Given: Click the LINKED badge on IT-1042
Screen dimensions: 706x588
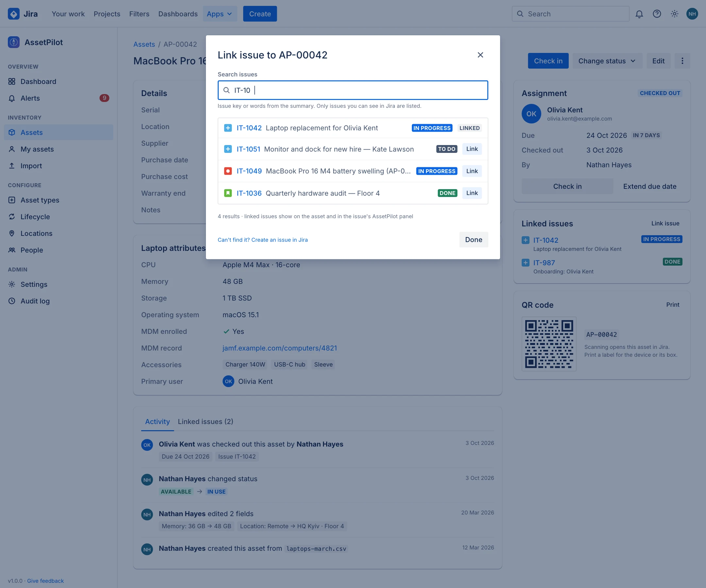Looking at the screenshot, I should pos(469,128).
